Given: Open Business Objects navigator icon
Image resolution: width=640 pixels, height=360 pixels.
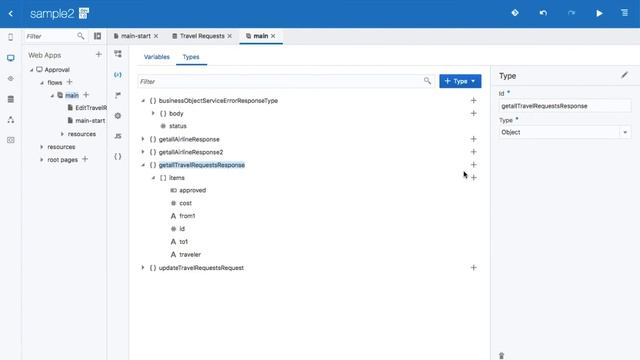Looking at the screenshot, I should point(11,99).
